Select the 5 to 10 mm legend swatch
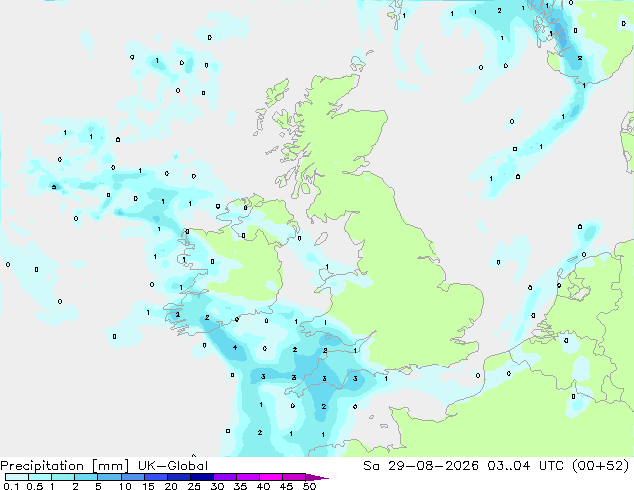 109,477
